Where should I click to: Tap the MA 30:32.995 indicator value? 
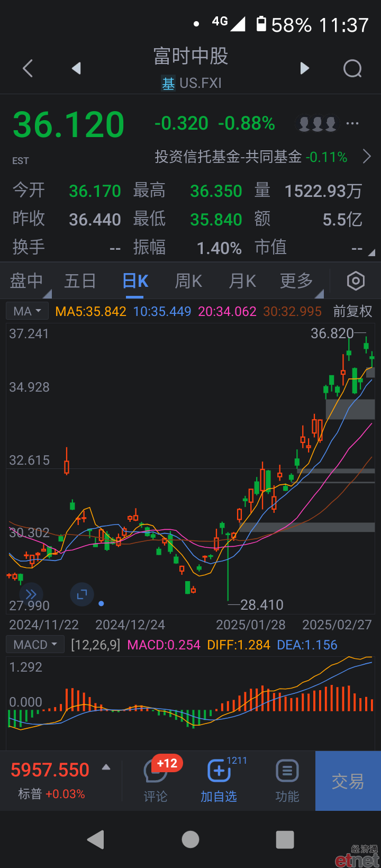pyautogui.click(x=292, y=311)
